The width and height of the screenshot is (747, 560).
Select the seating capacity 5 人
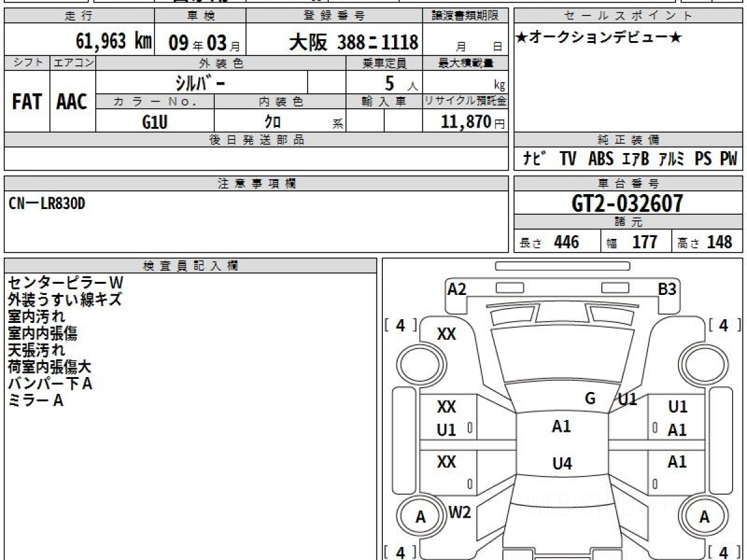pos(401,83)
